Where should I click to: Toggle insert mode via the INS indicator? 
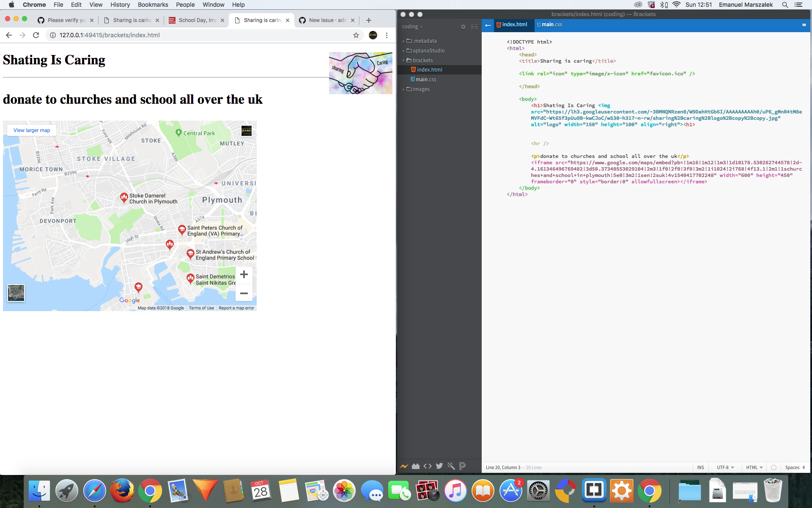pyautogui.click(x=700, y=467)
